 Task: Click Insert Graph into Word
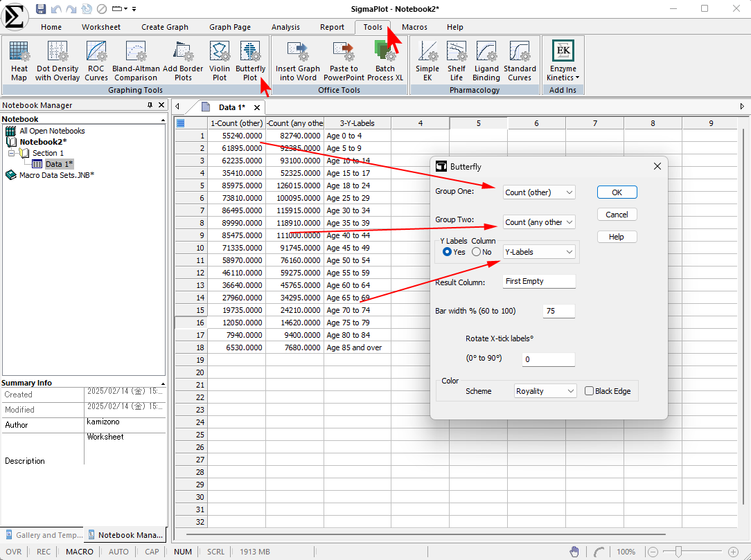[298, 61]
